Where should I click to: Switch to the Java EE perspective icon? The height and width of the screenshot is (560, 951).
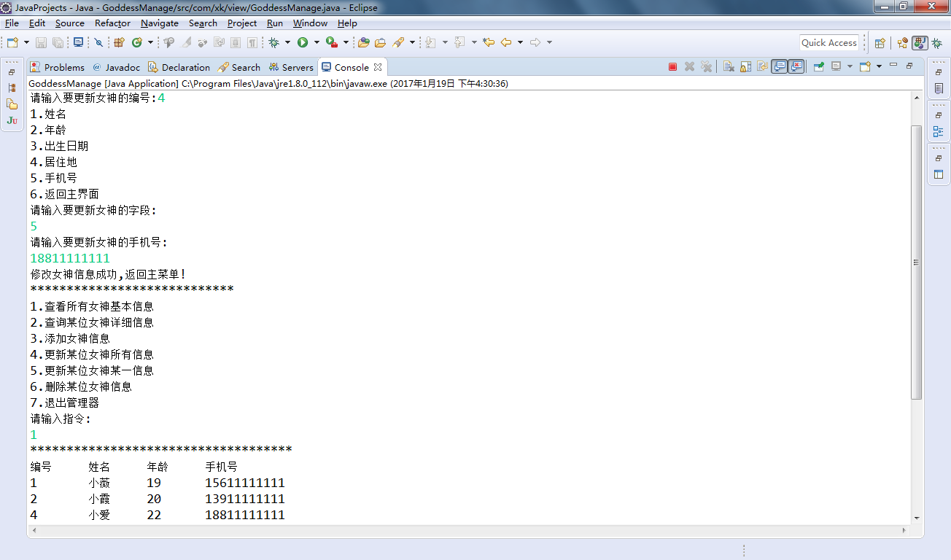pyautogui.click(x=903, y=43)
